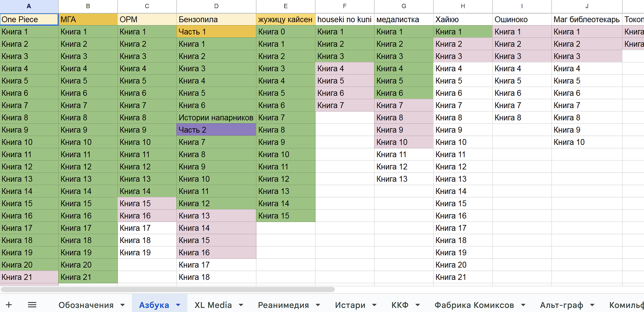
Task: Select the purple Часть 2 cell
Action: [x=216, y=130]
